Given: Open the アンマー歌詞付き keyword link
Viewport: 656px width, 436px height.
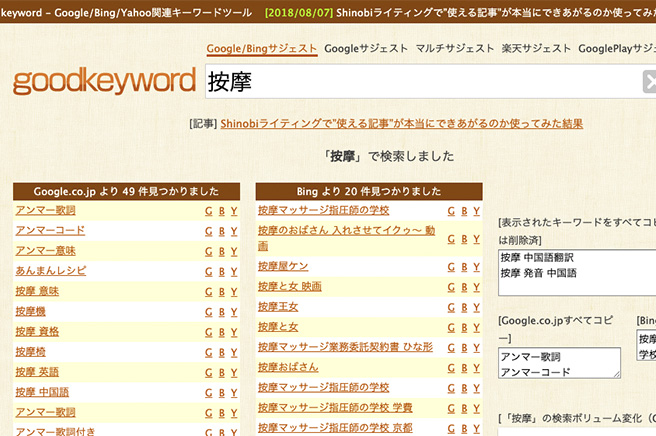Looking at the screenshot, I should [x=55, y=431].
